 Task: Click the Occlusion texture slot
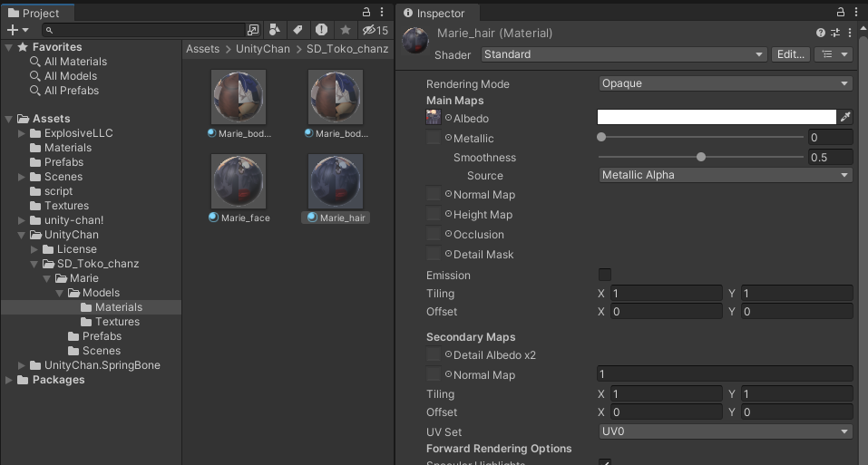coord(434,234)
